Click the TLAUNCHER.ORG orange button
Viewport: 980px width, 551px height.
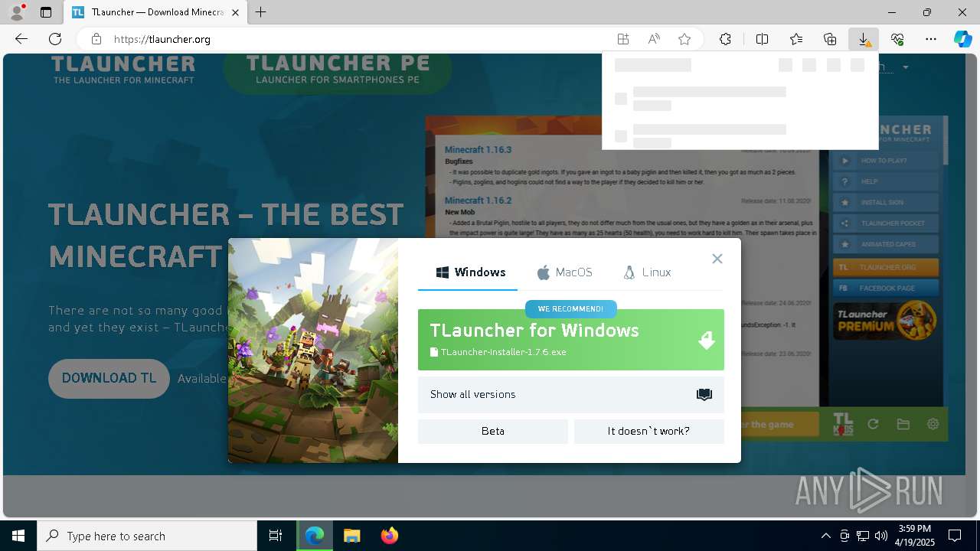(x=885, y=268)
